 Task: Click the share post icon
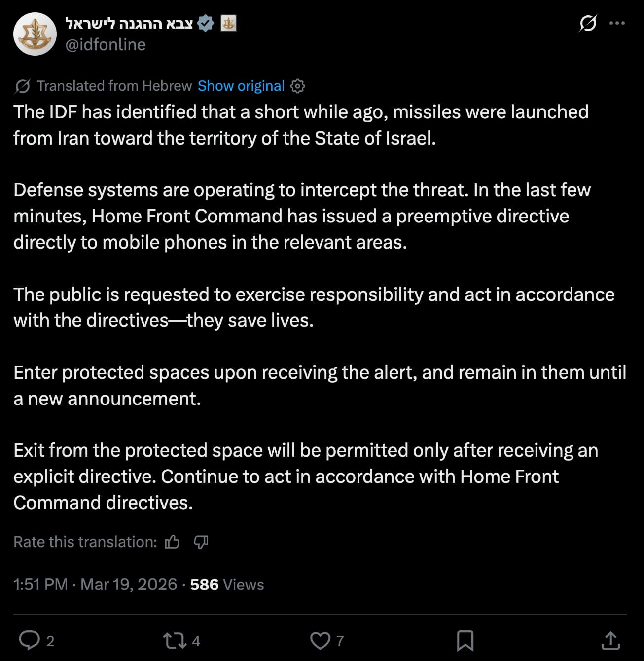coord(610,640)
